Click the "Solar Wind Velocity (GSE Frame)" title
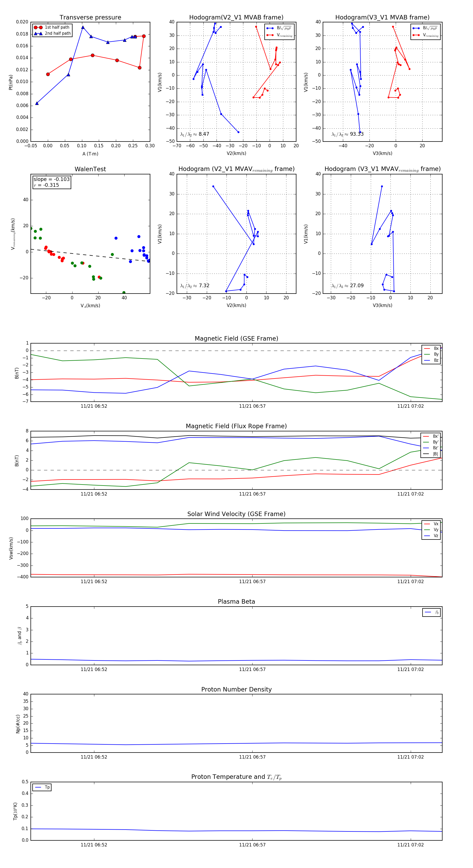The height and width of the screenshot is (868, 473). click(236, 514)
